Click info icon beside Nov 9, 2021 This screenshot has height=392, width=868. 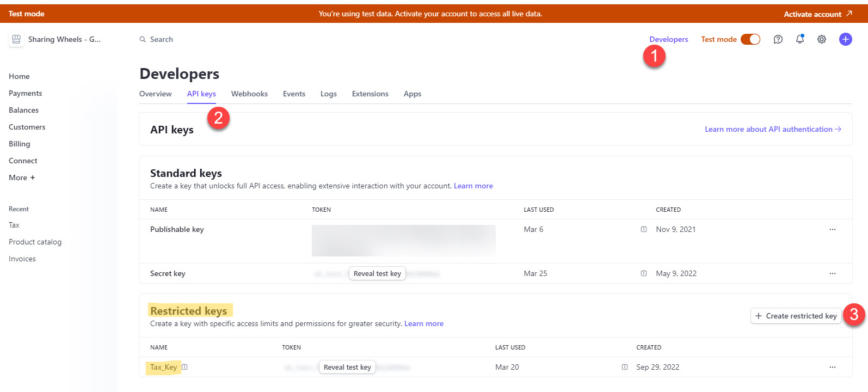[x=644, y=229]
